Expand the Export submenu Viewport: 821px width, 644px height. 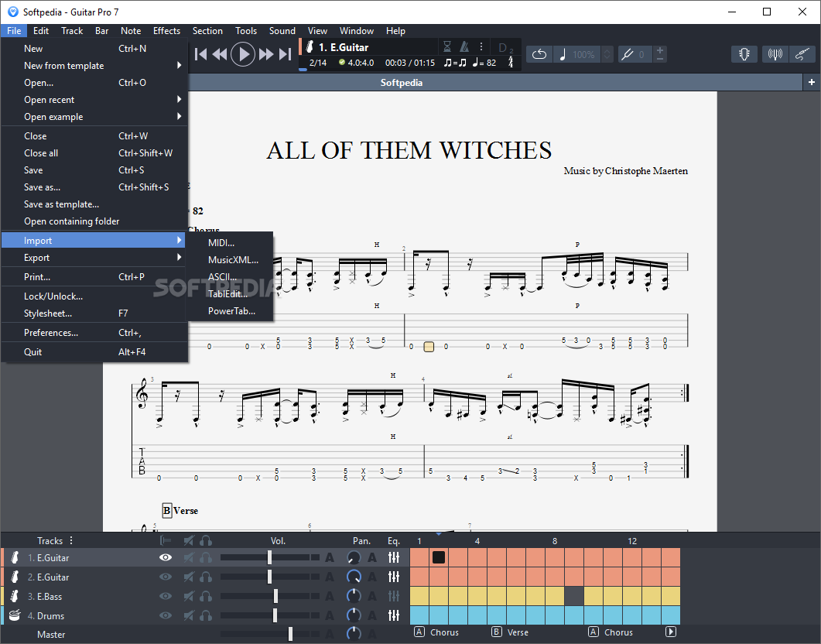tap(94, 258)
